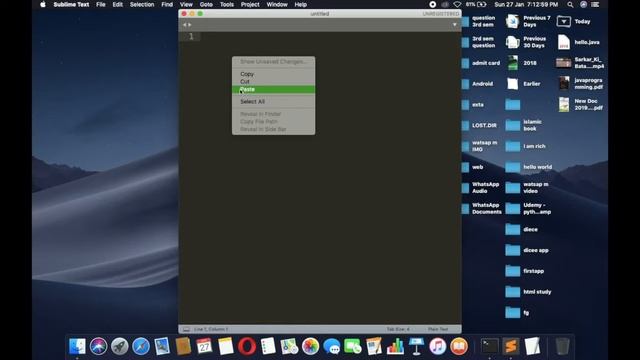640x360 pixels.
Task: Open Finder from the dock
Action: point(77,347)
